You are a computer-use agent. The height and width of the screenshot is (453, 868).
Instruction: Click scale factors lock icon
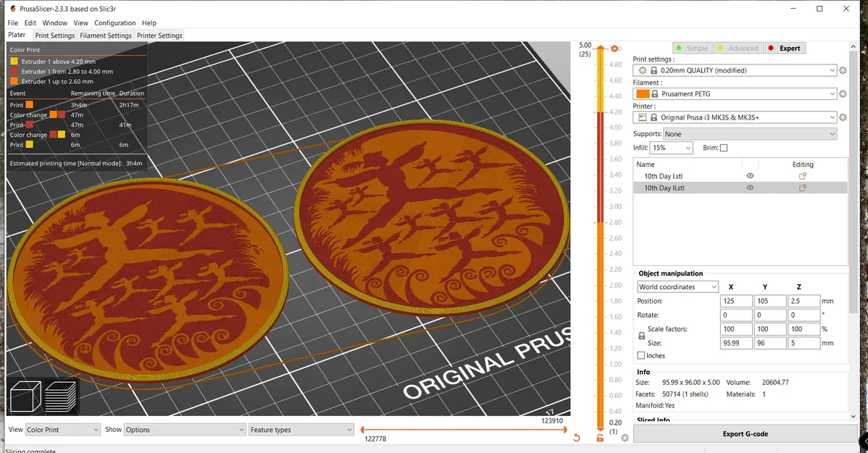[642, 336]
